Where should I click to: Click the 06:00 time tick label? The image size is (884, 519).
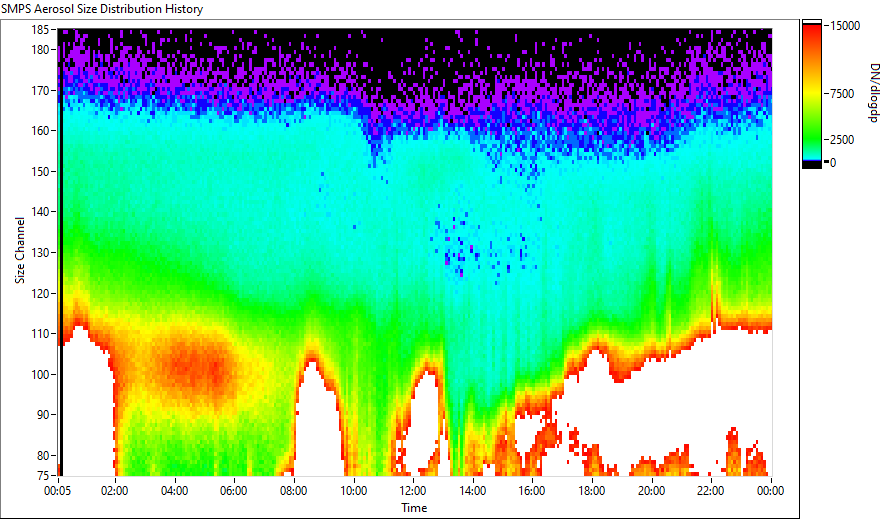233,491
